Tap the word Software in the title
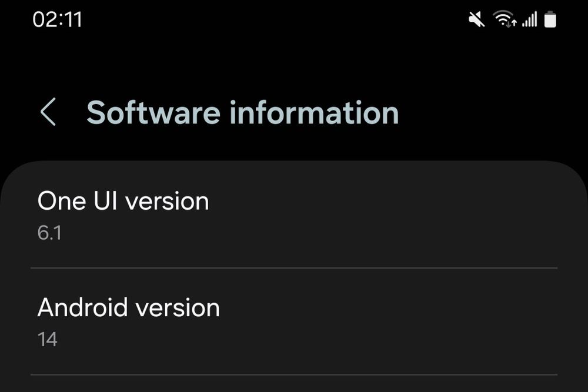 pos(154,112)
